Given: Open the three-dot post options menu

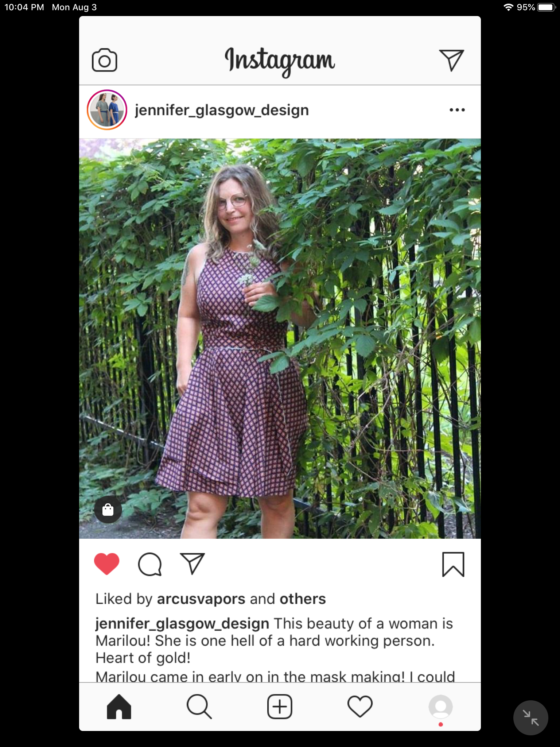Looking at the screenshot, I should 457,110.
